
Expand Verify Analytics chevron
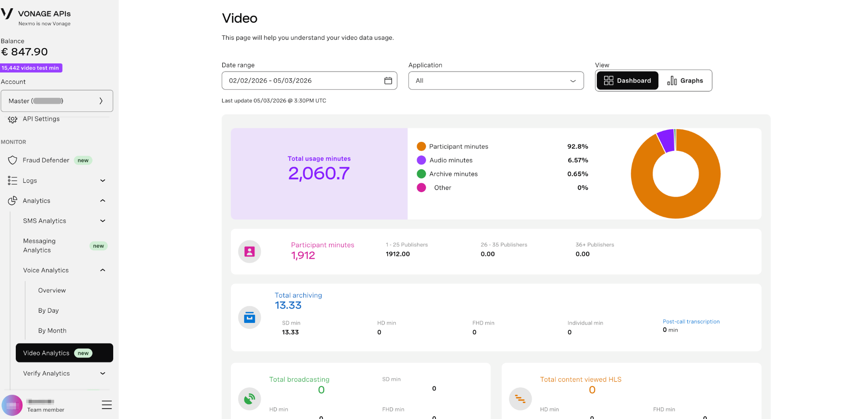click(103, 374)
